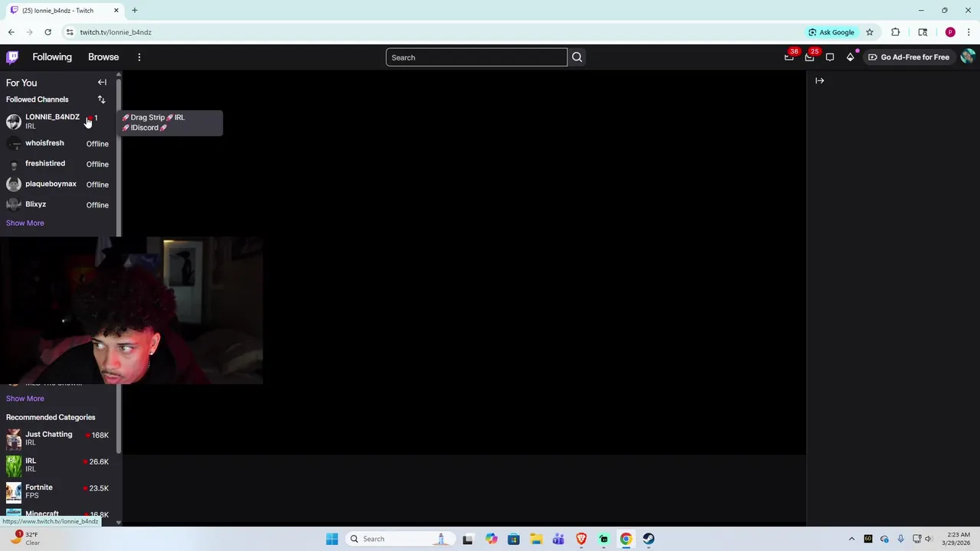980x551 pixels.
Task: Click the Fortnite category thumbnail
Action: [13, 491]
